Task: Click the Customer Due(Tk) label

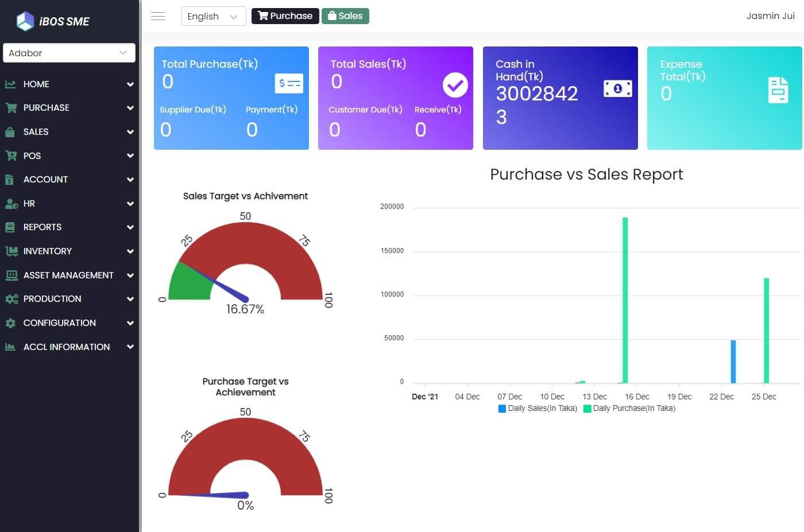Action: pos(365,110)
